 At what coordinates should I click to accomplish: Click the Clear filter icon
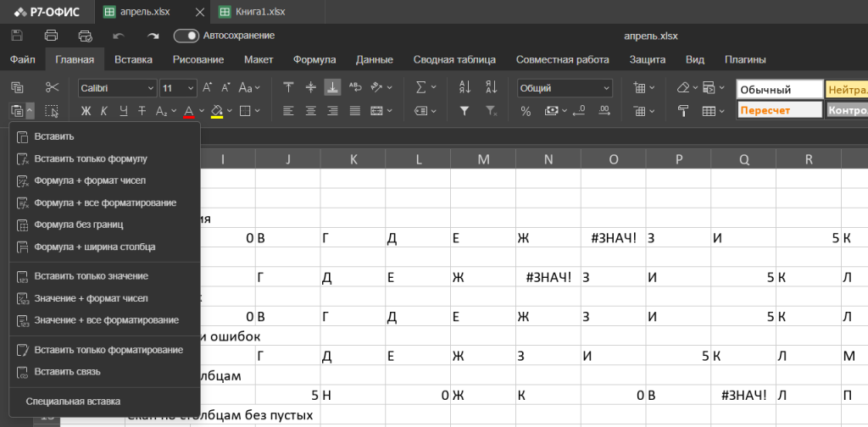491,111
